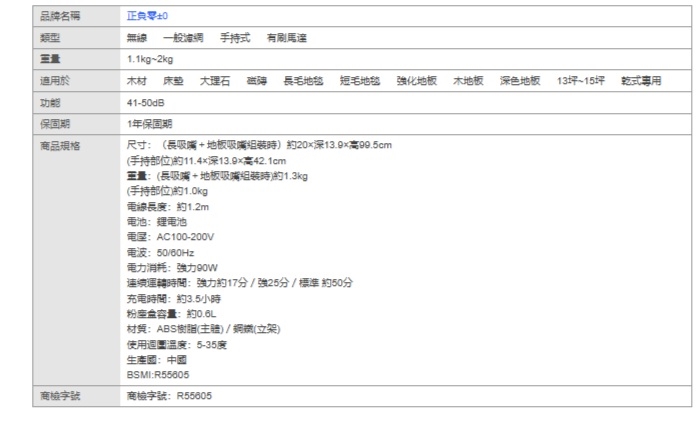Select the 木地板 tag

coord(468,80)
